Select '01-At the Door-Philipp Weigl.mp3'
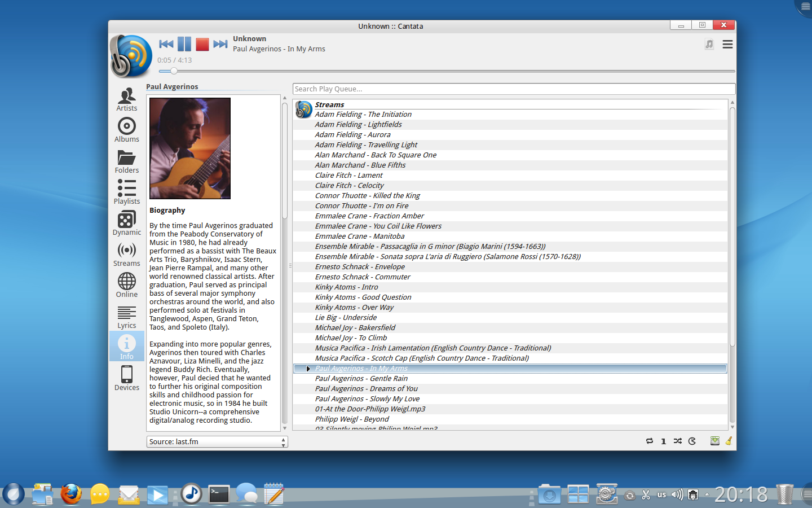The height and width of the screenshot is (508, 812). point(510,409)
